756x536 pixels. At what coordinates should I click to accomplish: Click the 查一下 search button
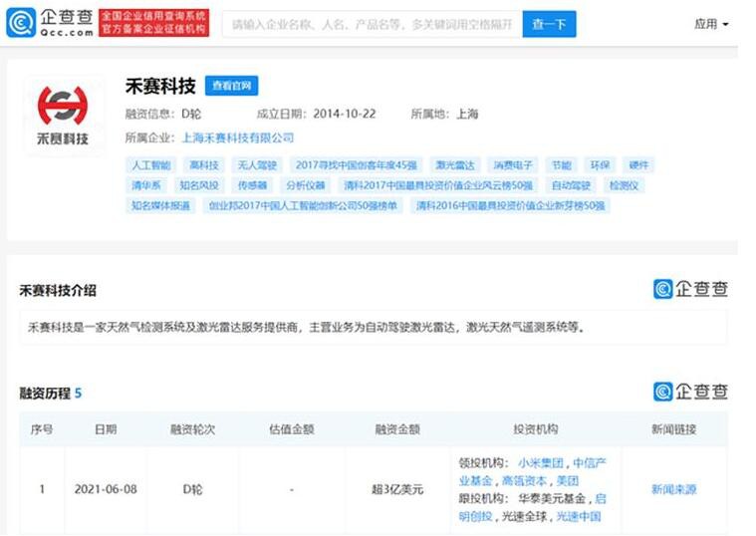pos(549,24)
